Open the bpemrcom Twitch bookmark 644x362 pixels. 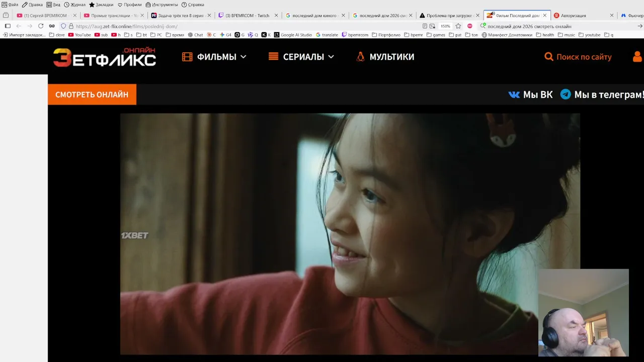pos(355,35)
